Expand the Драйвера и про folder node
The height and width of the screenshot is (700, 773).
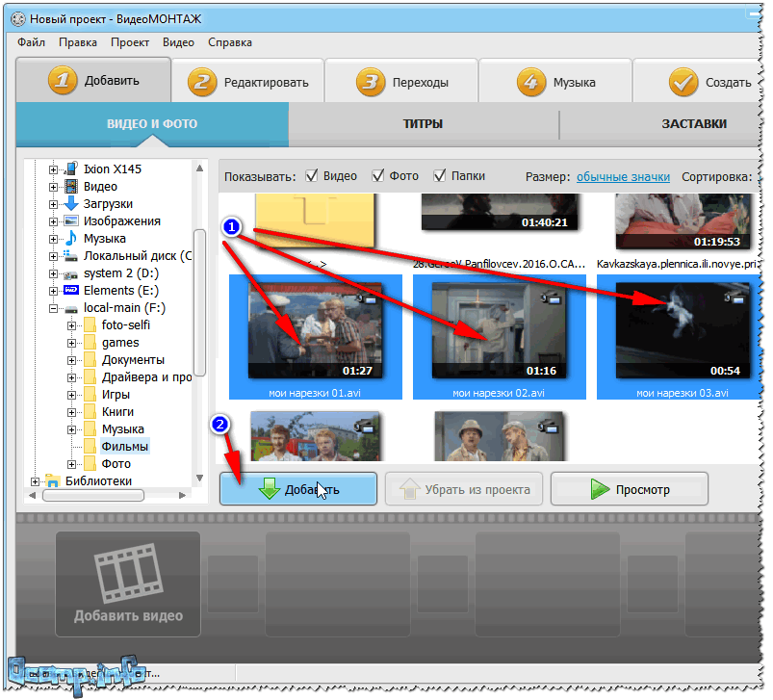[x=71, y=377]
